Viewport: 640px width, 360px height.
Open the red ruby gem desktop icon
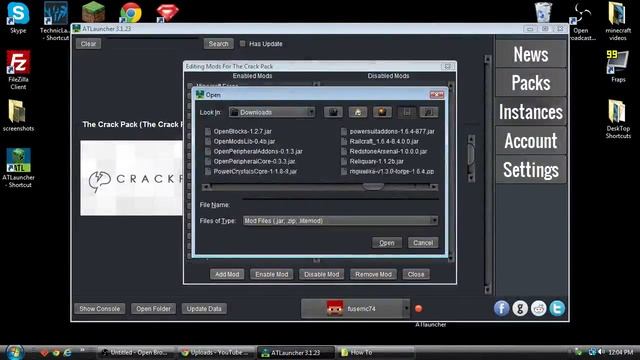pos(167,12)
